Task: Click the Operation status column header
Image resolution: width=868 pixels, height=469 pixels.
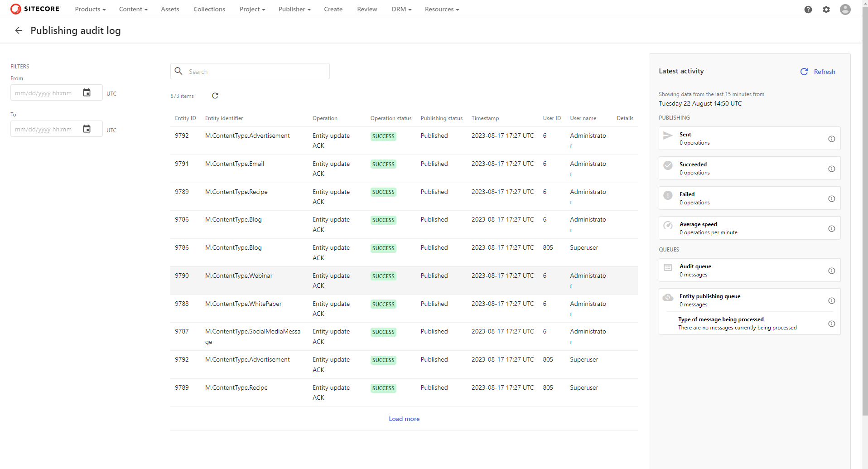Action: tap(391, 118)
